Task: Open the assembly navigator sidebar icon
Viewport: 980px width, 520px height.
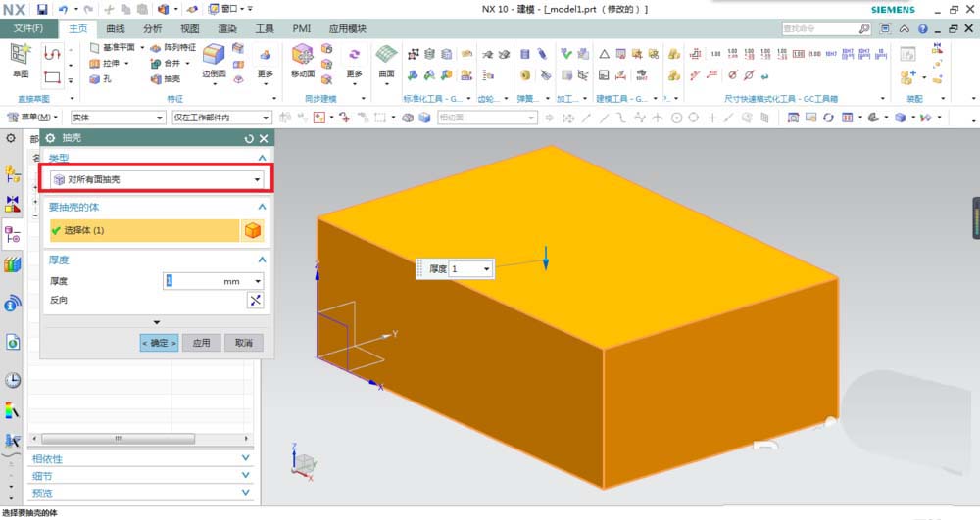Action: 13,173
